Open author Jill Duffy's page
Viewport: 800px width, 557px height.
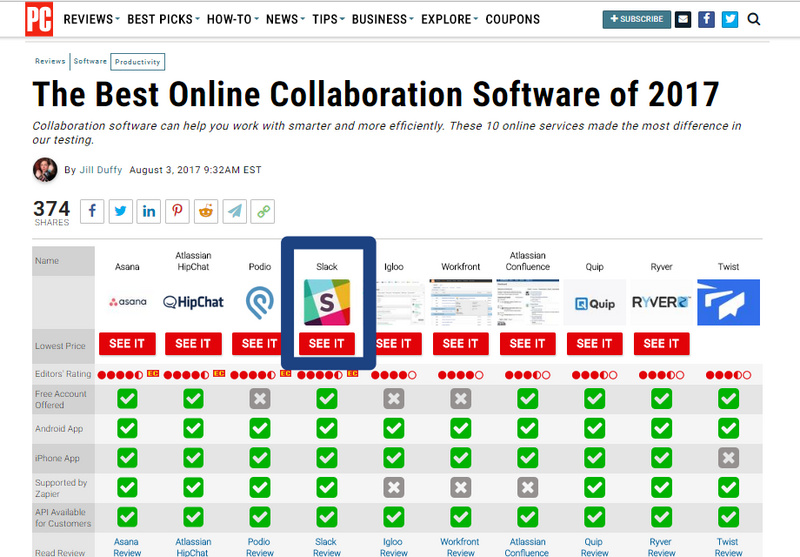[101, 170]
